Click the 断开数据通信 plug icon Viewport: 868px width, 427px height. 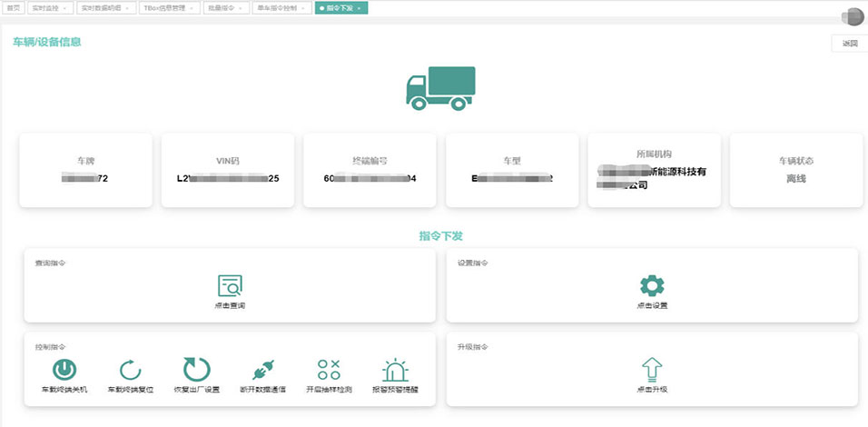click(x=263, y=370)
